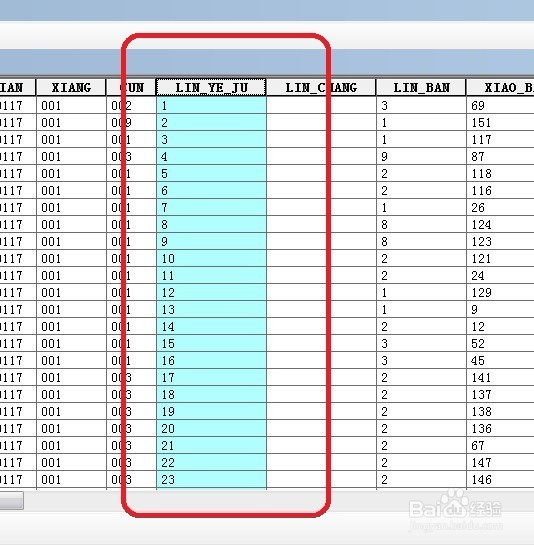Image resolution: width=534 pixels, height=545 pixels.
Task: Click LIN_BAN value 8 in row with 124
Action: [x=421, y=225]
